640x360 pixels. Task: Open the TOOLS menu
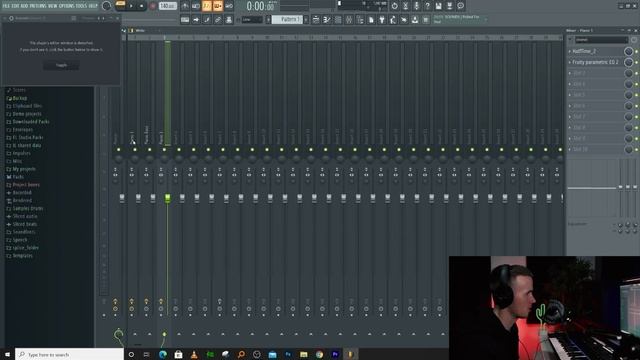pyautogui.click(x=82, y=6)
